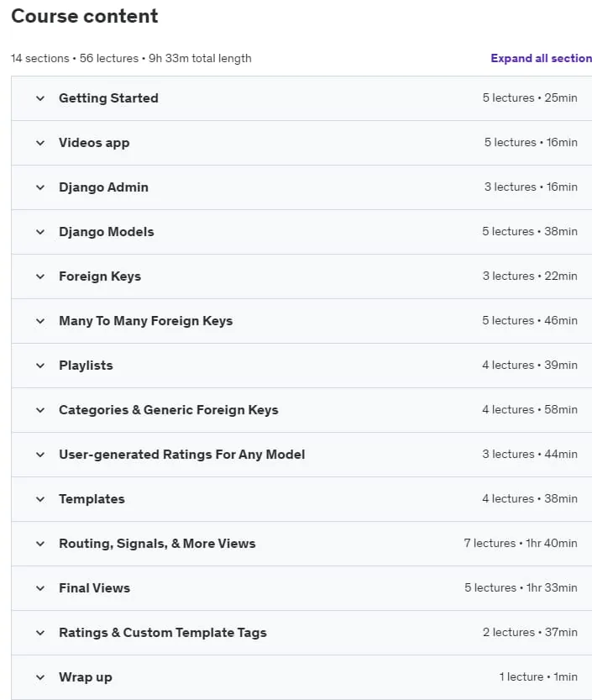Click the chevron beside Django Models
Viewport: 592px width, 700px height.
[x=40, y=232]
